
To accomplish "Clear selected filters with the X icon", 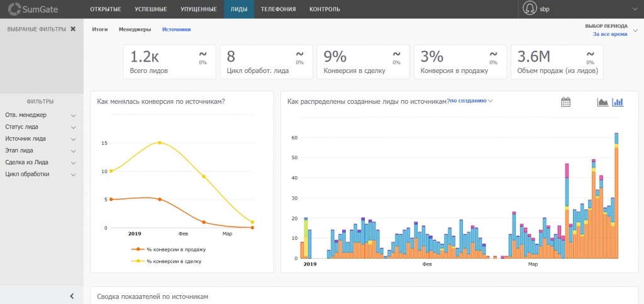I will coord(73,29).
